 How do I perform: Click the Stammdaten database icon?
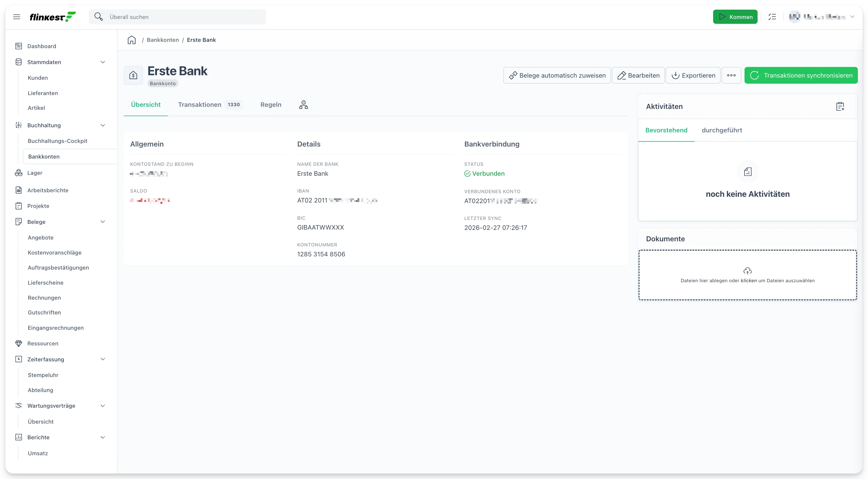tap(19, 62)
